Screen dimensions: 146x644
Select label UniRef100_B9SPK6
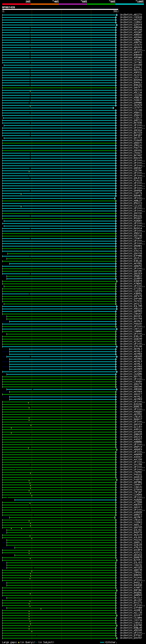(x=131, y=80)
